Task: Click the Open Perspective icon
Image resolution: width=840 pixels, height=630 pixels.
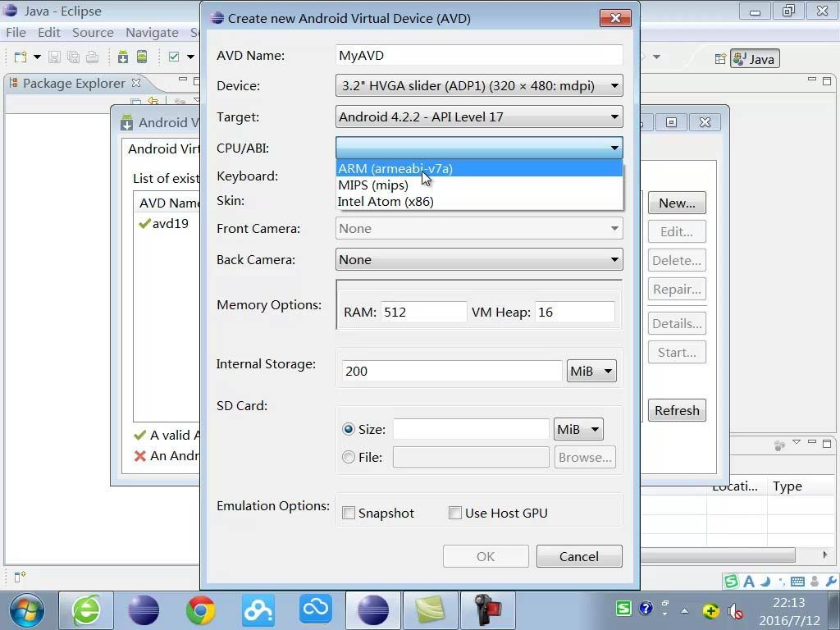Action: [x=720, y=59]
